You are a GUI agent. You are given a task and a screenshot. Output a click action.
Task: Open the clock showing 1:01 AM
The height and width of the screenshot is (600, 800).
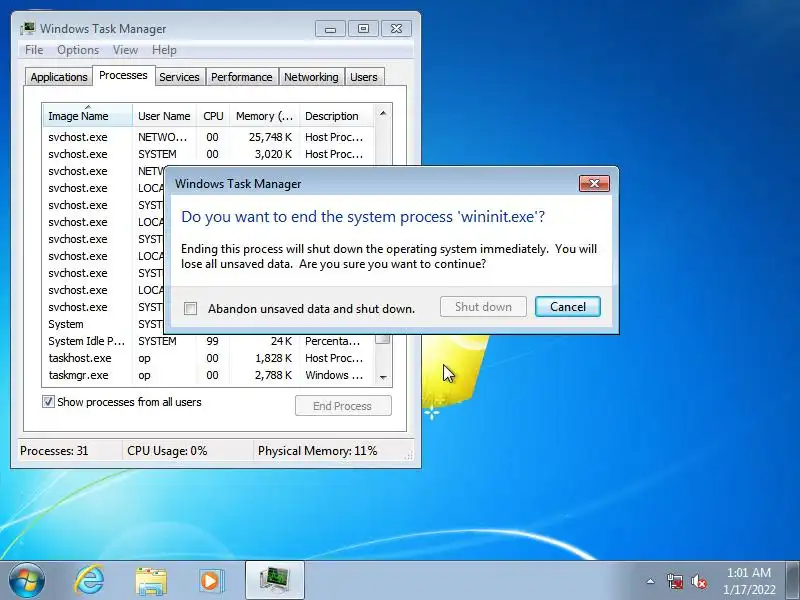pos(748,581)
